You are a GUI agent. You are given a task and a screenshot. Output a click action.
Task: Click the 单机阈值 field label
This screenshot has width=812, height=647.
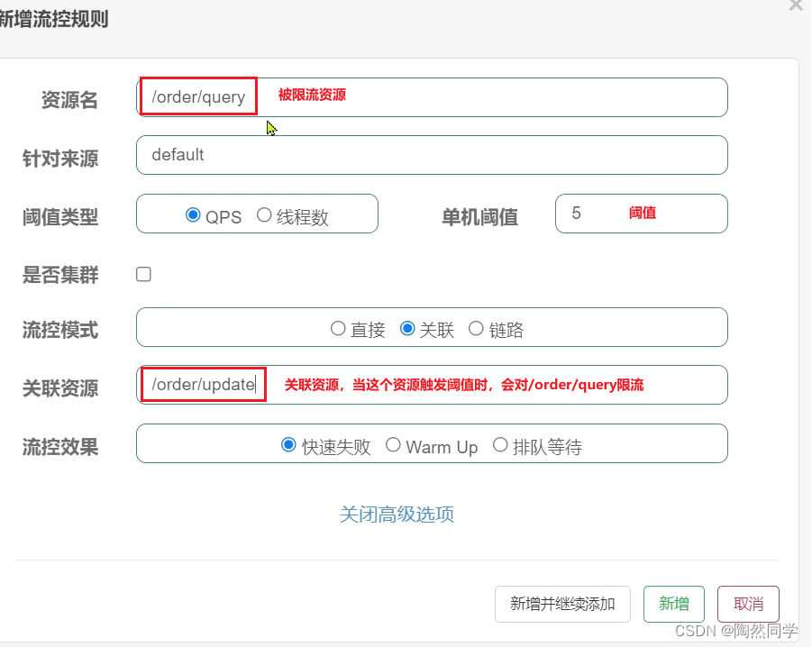(479, 217)
